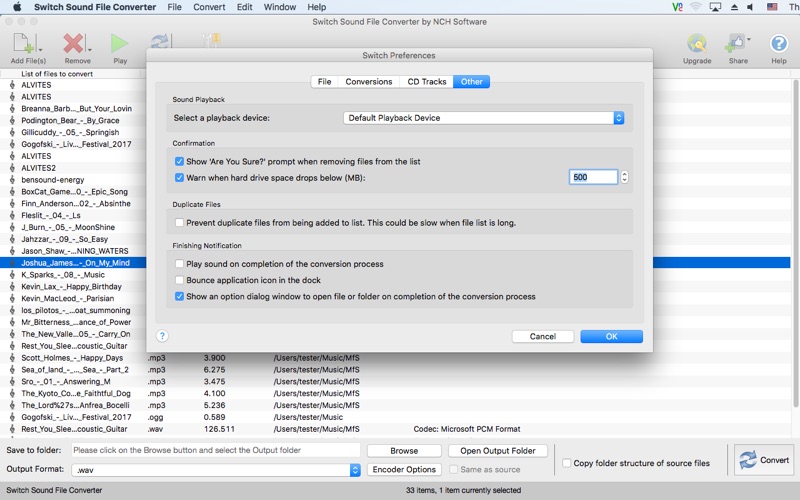800x500 pixels.
Task: Click the hard drive space MB field
Action: point(593,177)
